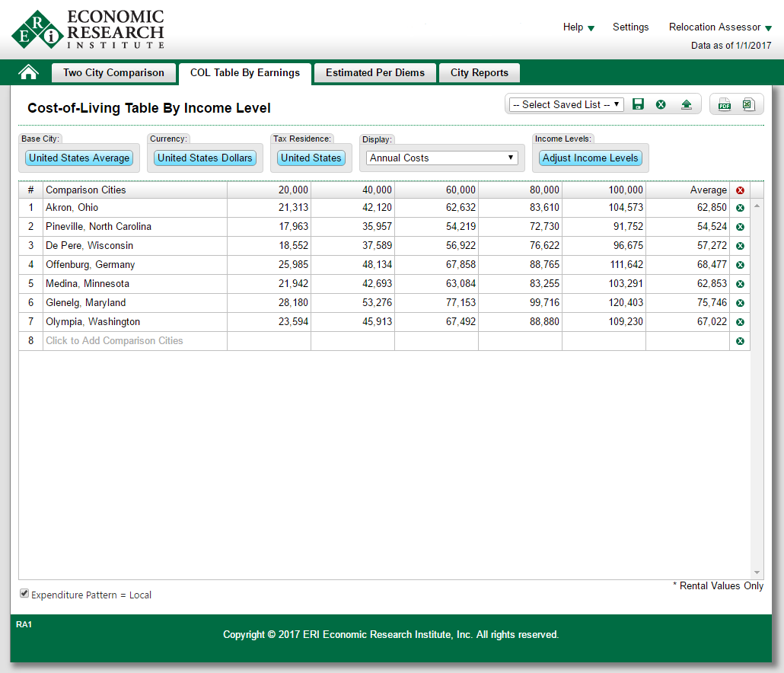Expand the Relocation Assessor menu
The image size is (784, 673).
(720, 27)
